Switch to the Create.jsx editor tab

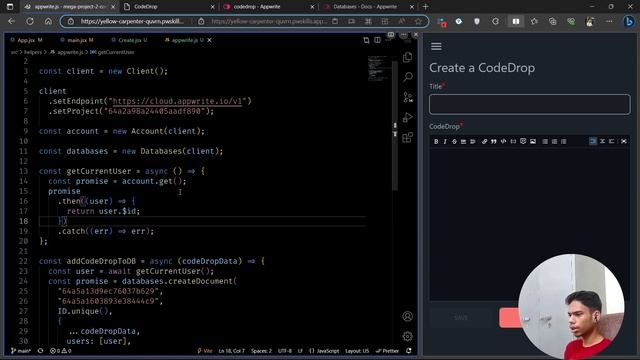(129, 40)
